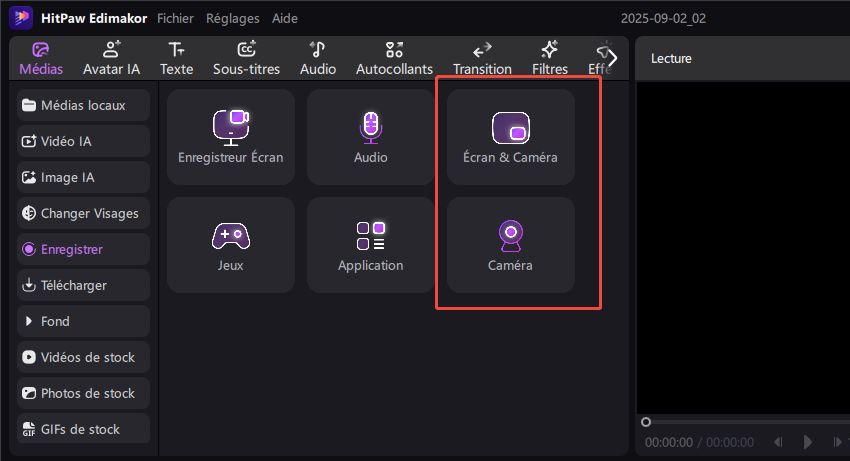The width and height of the screenshot is (850, 461).
Task: Open the Sous-titres panel
Action: [x=246, y=58]
